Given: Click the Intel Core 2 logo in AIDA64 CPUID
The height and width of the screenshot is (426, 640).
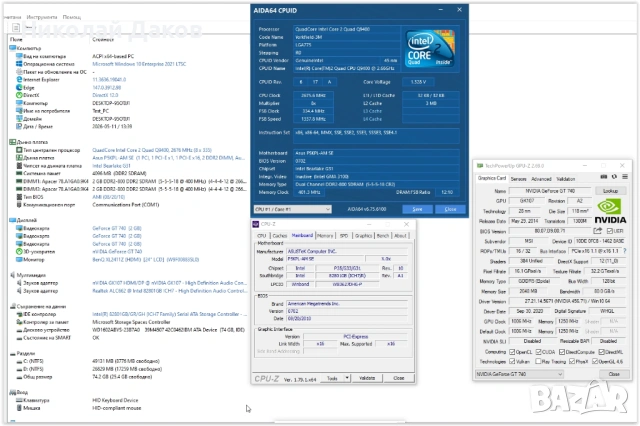Looking at the screenshot, I should coord(430,49).
